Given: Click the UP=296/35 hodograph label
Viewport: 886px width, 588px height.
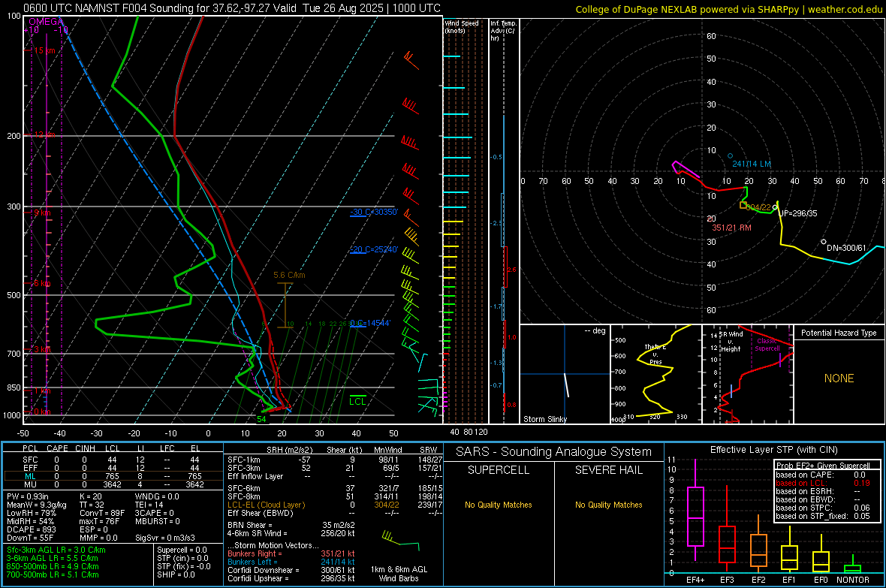Looking at the screenshot, I should click(798, 214).
